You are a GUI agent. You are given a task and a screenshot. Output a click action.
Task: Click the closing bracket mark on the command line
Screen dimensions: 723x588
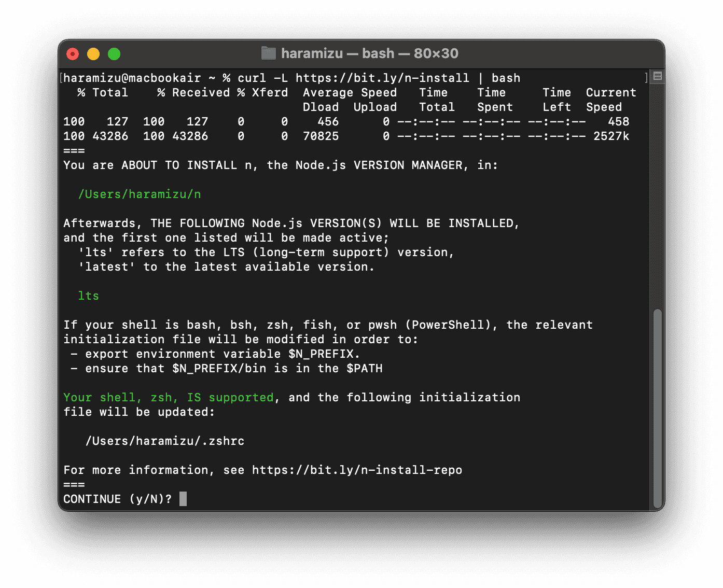(646, 78)
